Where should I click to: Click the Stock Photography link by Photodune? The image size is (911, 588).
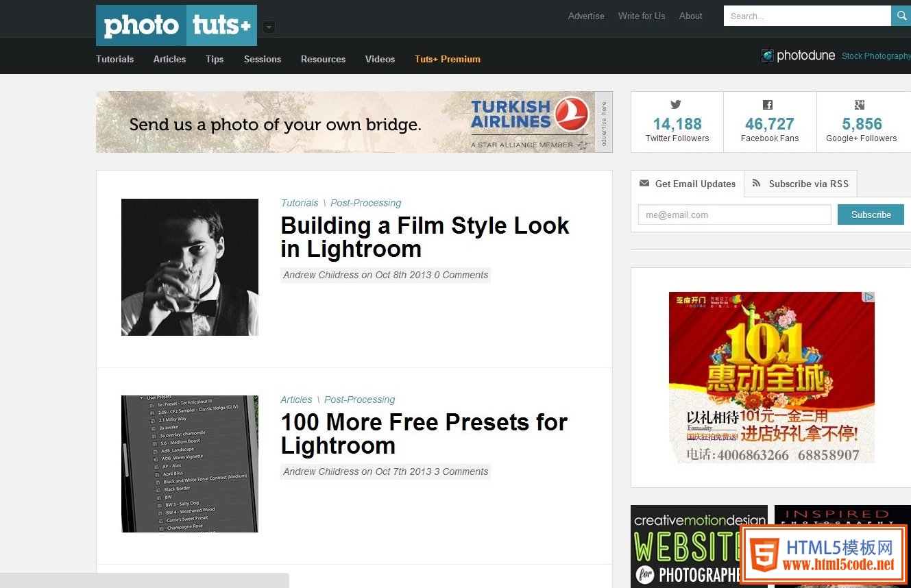click(x=876, y=56)
